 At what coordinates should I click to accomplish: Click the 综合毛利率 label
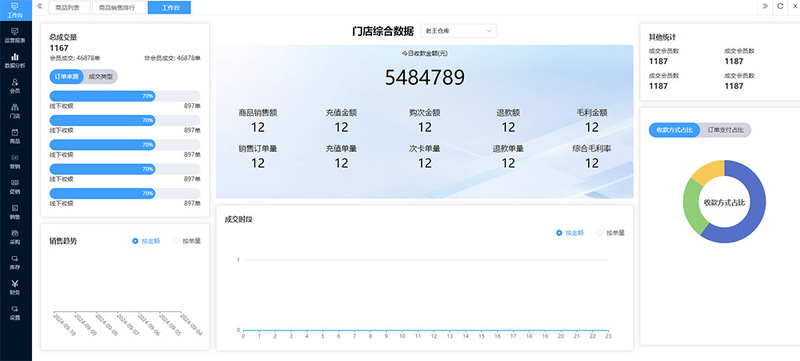[592, 149]
